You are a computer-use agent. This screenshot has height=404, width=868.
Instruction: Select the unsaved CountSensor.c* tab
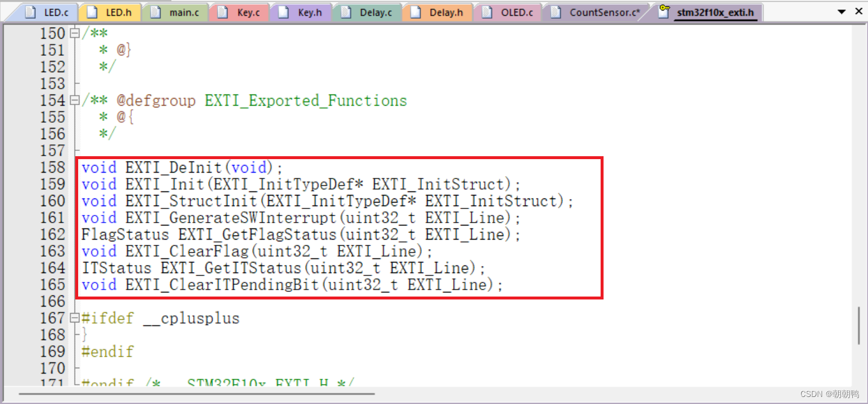click(x=596, y=11)
